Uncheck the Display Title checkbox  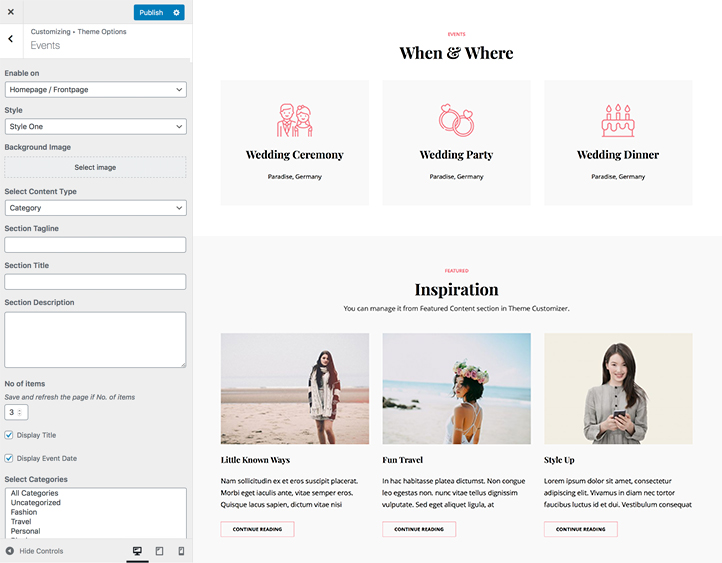point(9,435)
